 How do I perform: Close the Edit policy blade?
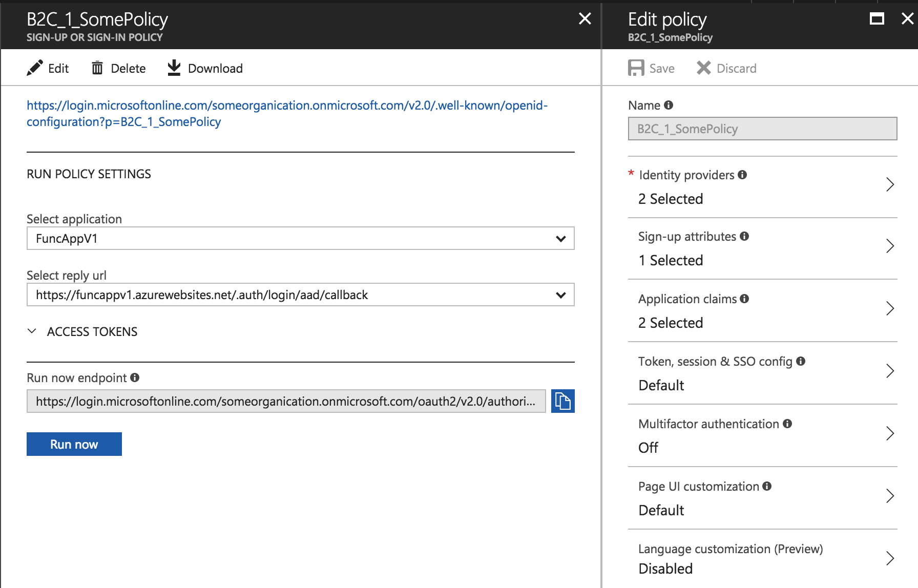click(907, 19)
